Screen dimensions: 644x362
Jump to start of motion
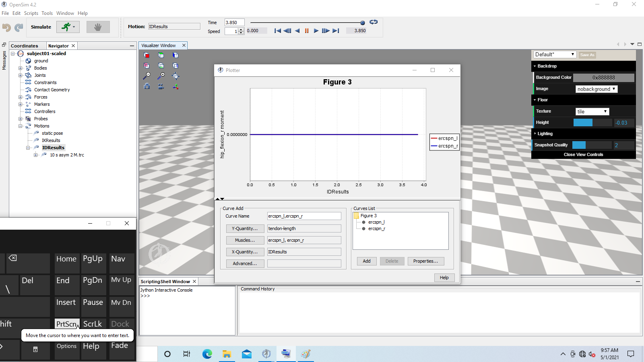278,31
